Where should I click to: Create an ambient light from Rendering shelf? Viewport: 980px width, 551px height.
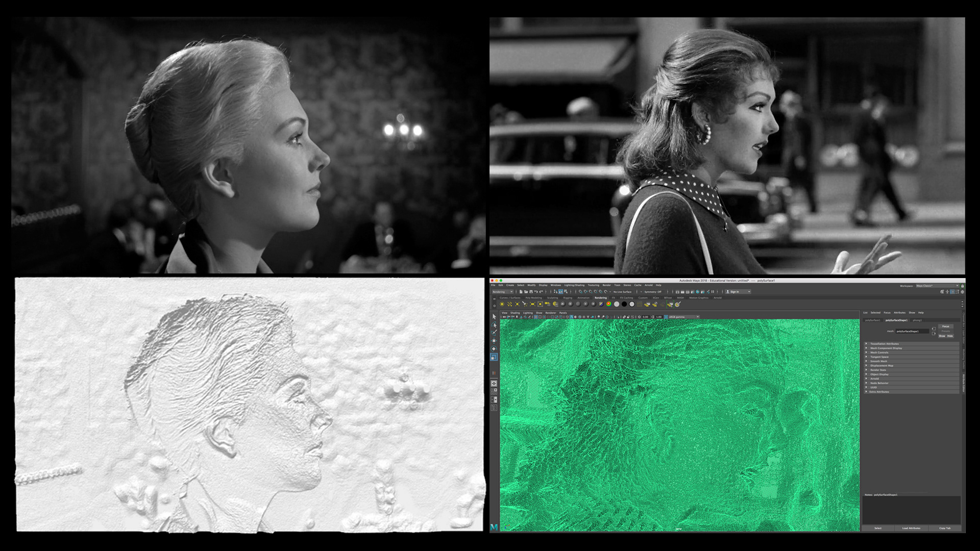(x=502, y=304)
